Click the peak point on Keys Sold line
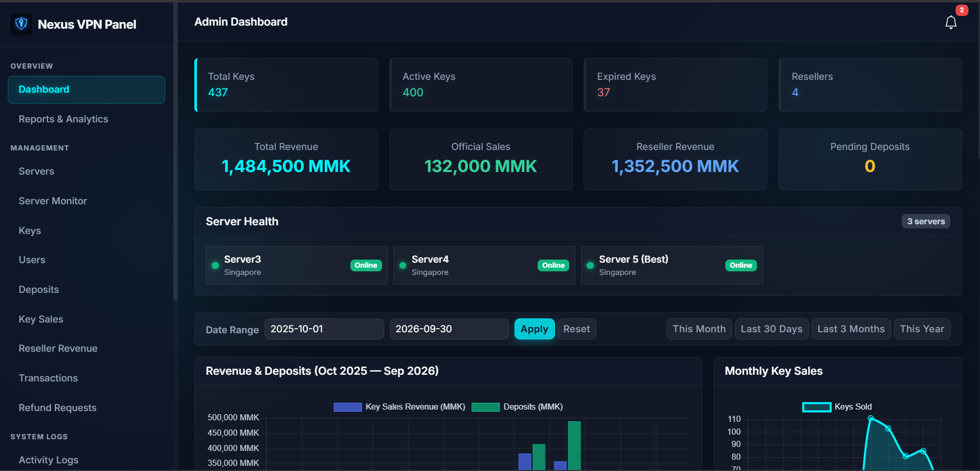Viewport: 980px width, 471px height. 871,418
